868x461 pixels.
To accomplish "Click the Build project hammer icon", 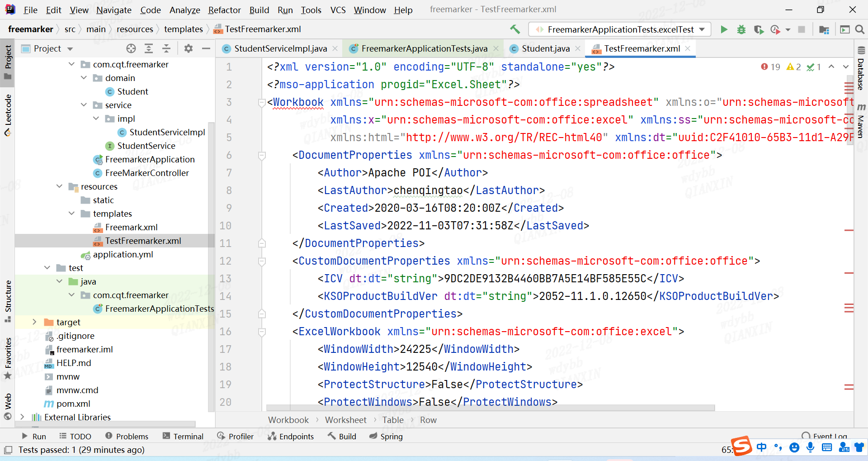I will pyautogui.click(x=514, y=29).
